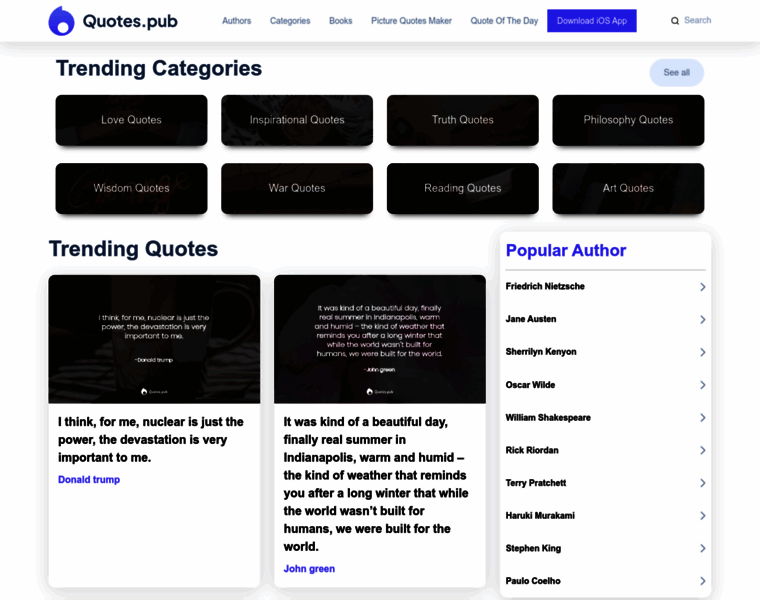This screenshot has width=760, height=600.
Task: Select author name Jane Austen
Action: point(531,319)
